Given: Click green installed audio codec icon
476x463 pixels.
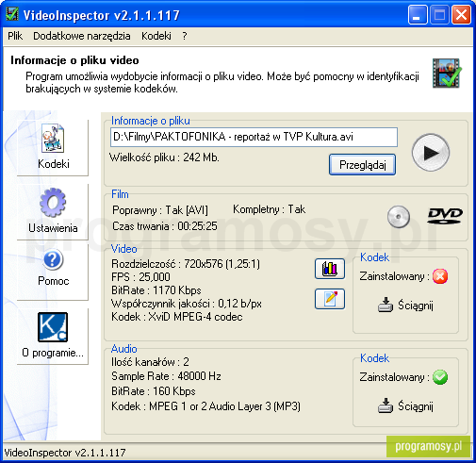Looking at the screenshot, I should (440, 377).
